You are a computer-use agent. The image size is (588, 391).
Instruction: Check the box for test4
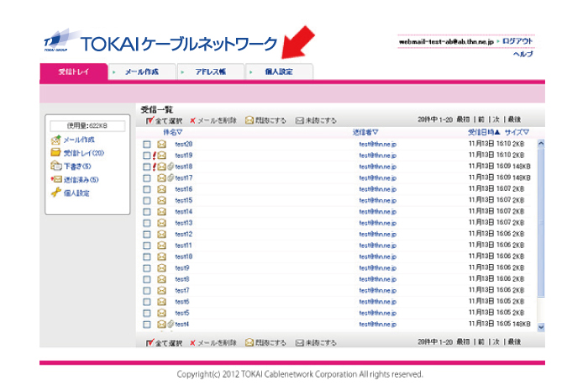point(147,325)
